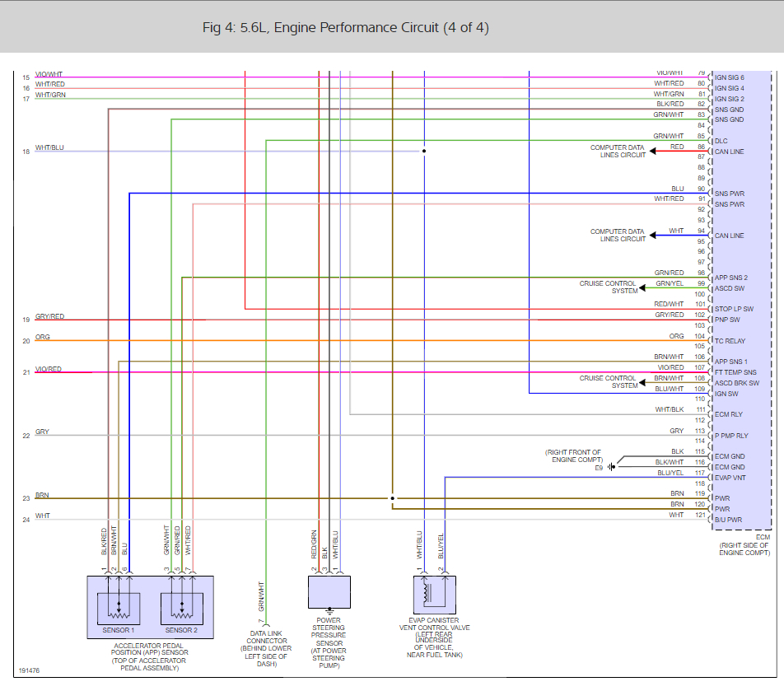
Task: Click the WHT/BLK label at pin 111
Action: click(x=670, y=409)
